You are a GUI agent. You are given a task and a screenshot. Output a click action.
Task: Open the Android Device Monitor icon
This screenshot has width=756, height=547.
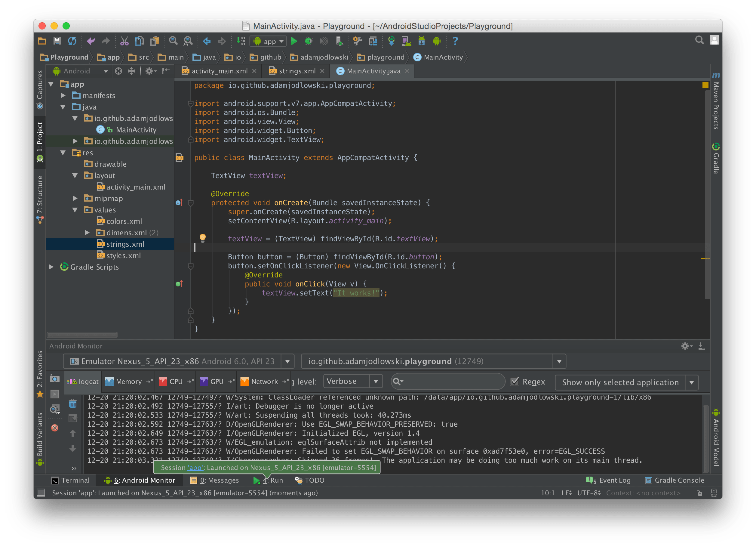point(436,41)
